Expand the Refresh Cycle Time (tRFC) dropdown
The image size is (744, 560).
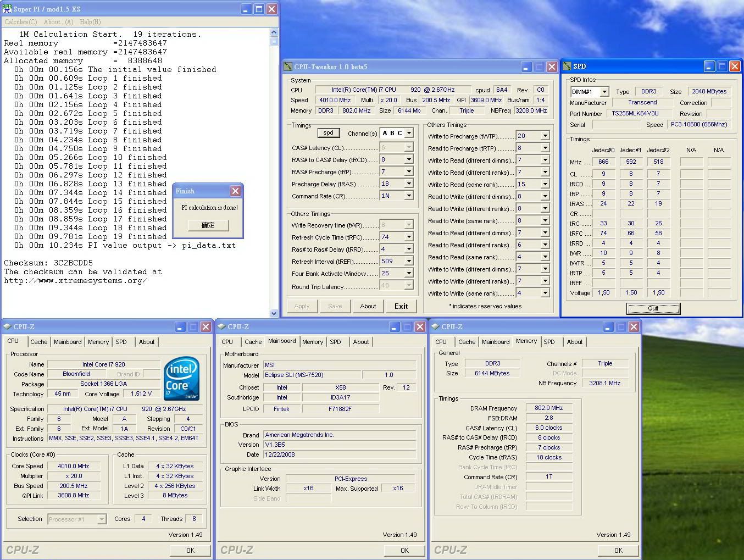(x=408, y=237)
